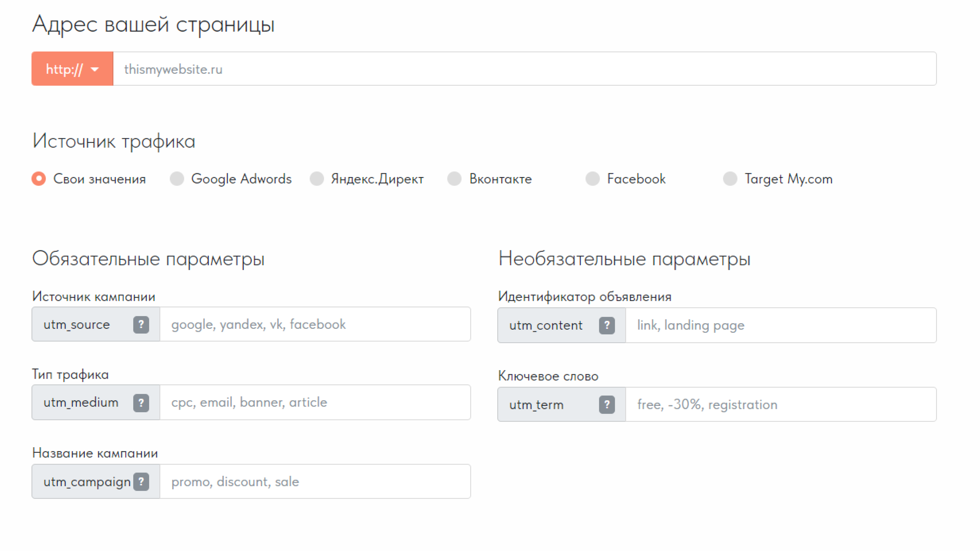Open the http:// protocol dropdown
Screen dimensions: 980x551
pos(72,69)
